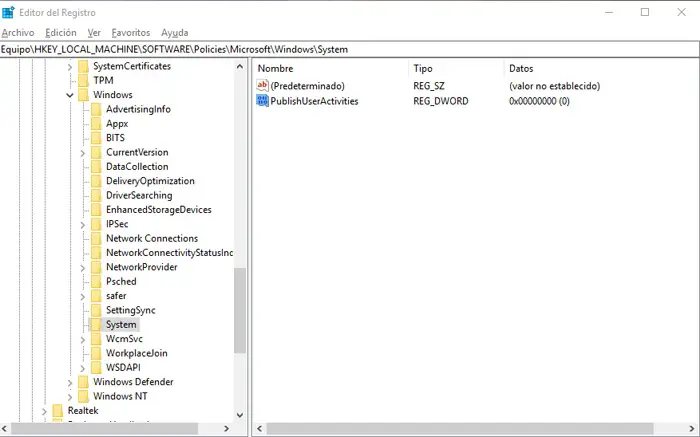
Task: Click the EnhancedStorageDevices folder icon
Action: point(96,210)
